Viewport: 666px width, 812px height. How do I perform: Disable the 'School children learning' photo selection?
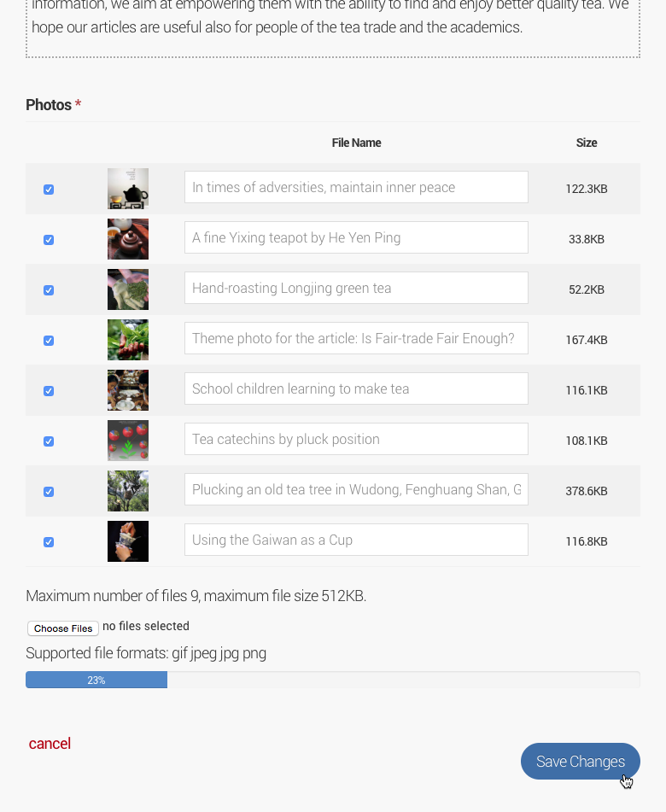(49, 391)
